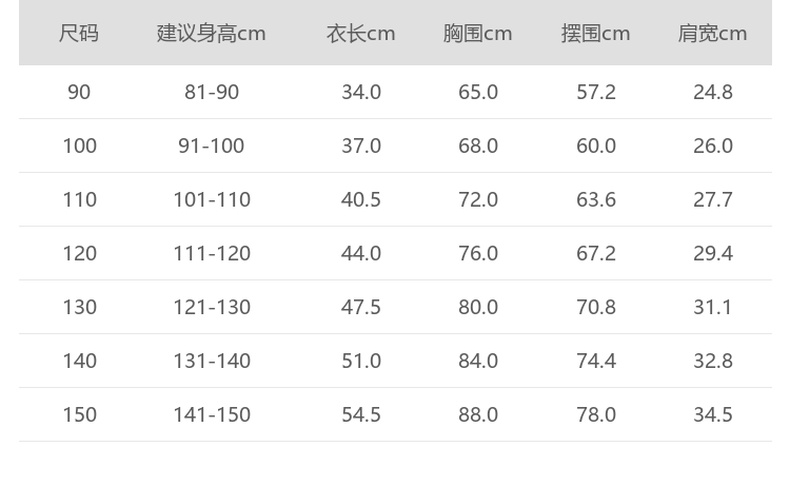This screenshot has width=790, height=485.
Task: Click the 32.8 shoulder width value
Action: pos(713,361)
